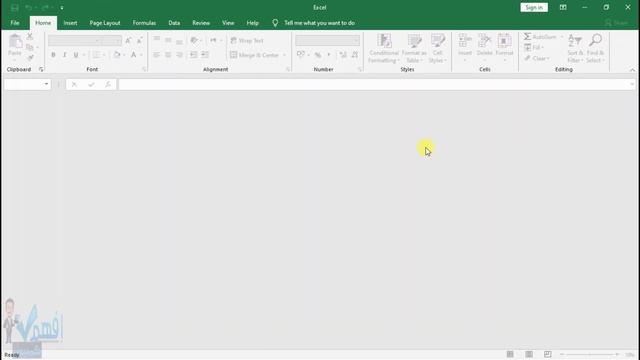This screenshot has height=360, width=640.
Task: Open the Fill dropdown in Editing group
Action: (x=534, y=47)
